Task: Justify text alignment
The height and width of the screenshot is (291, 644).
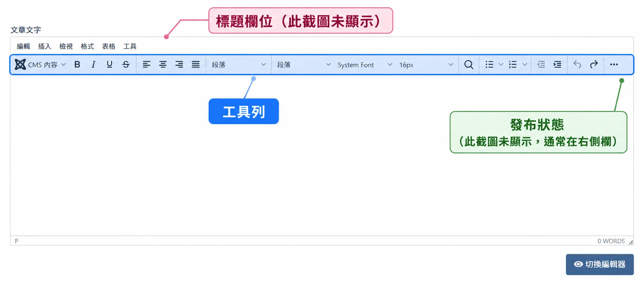Action: click(196, 65)
